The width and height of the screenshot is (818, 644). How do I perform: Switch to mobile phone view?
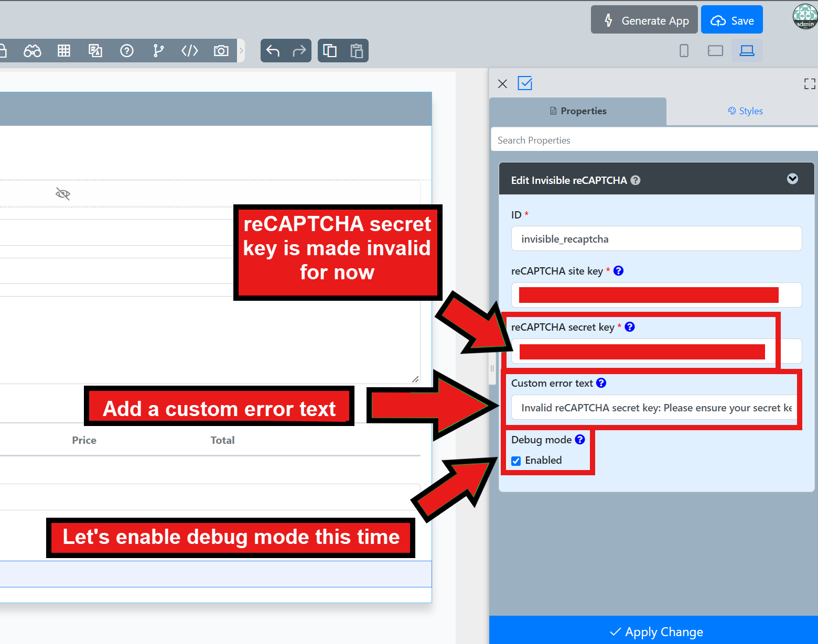pyautogui.click(x=684, y=51)
